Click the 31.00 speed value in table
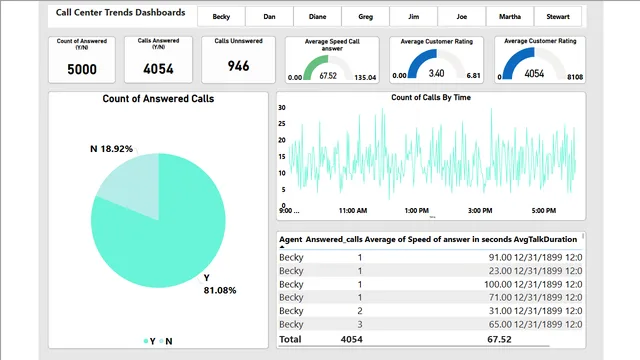 (500, 311)
